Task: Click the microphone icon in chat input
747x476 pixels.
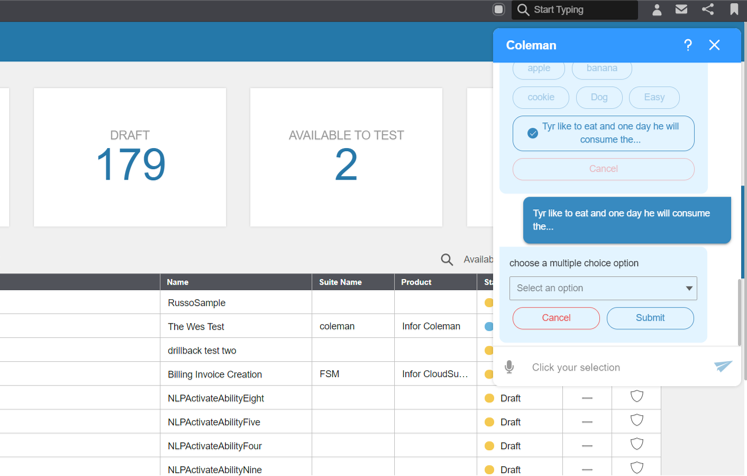Action: click(x=509, y=366)
